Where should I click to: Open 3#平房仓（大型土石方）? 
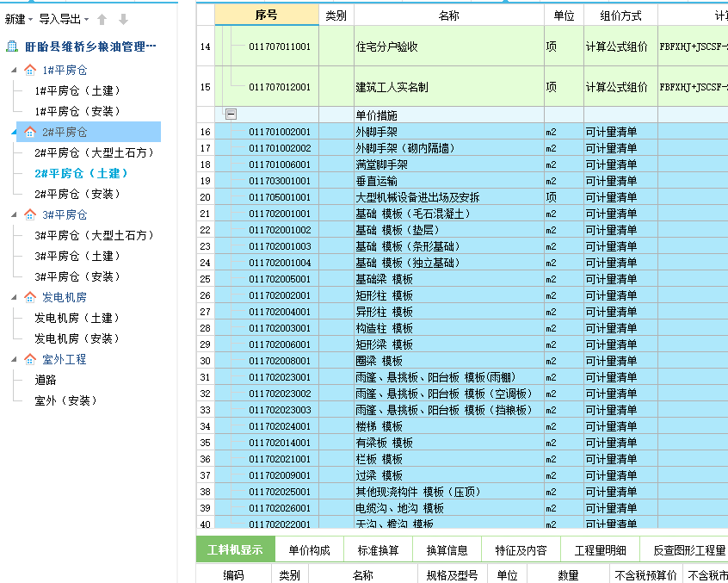point(95,235)
